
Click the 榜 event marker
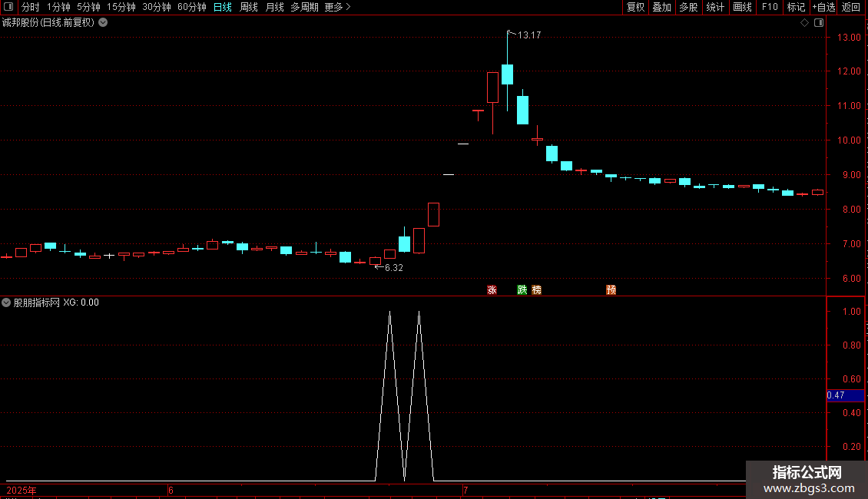click(x=536, y=290)
